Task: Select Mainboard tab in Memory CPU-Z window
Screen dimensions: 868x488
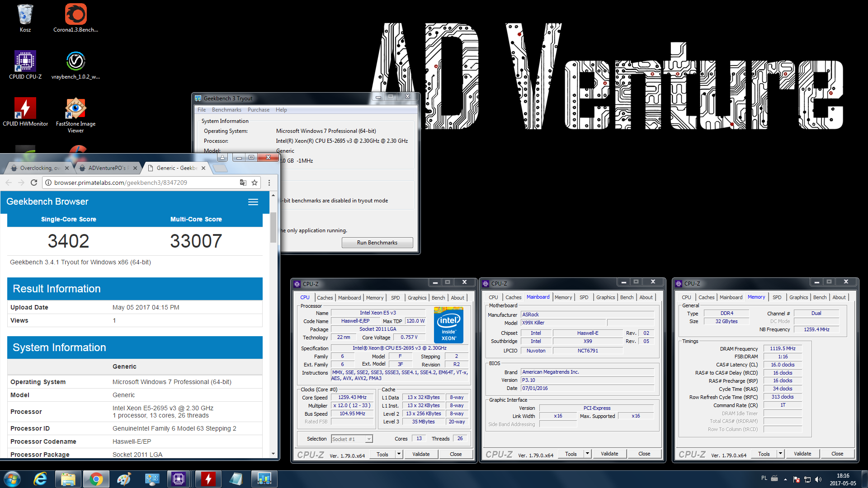Action: [731, 297]
